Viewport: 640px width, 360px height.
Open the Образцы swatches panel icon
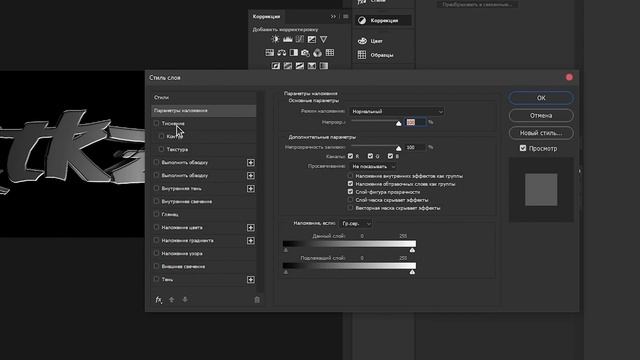coord(362,55)
